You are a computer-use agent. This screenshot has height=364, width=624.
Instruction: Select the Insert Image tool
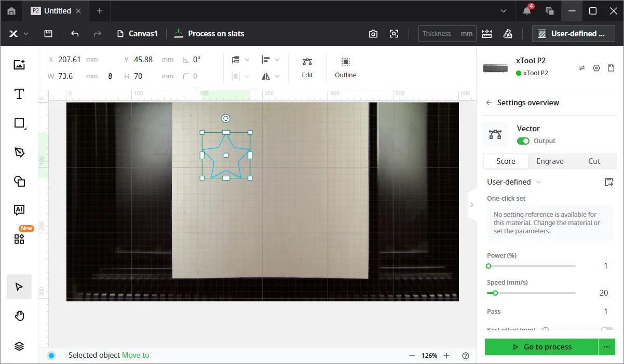click(19, 65)
